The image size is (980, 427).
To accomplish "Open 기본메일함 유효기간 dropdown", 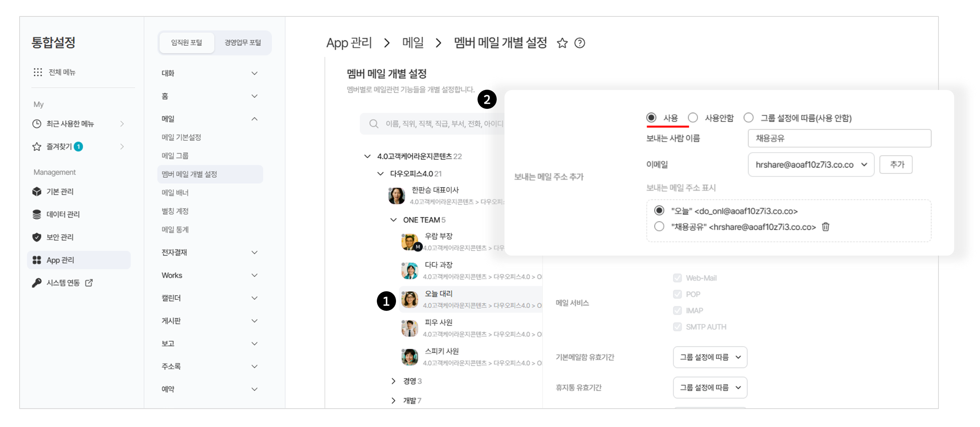I will [710, 357].
